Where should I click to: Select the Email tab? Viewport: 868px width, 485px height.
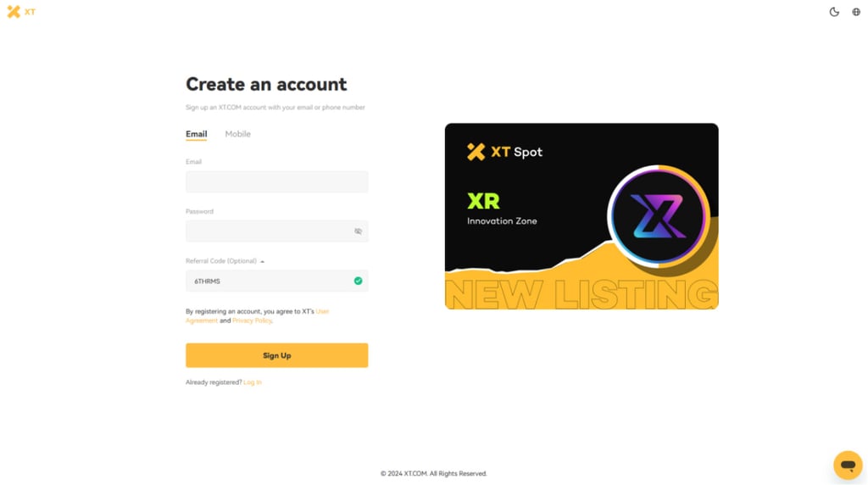click(196, 134)
